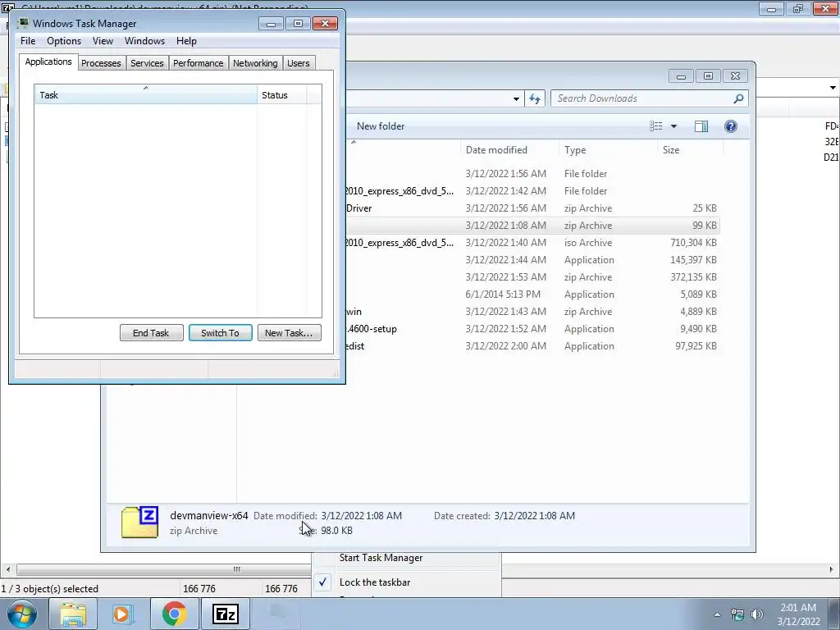Launch Windows Media Player from the taskbar

point(121,614)
